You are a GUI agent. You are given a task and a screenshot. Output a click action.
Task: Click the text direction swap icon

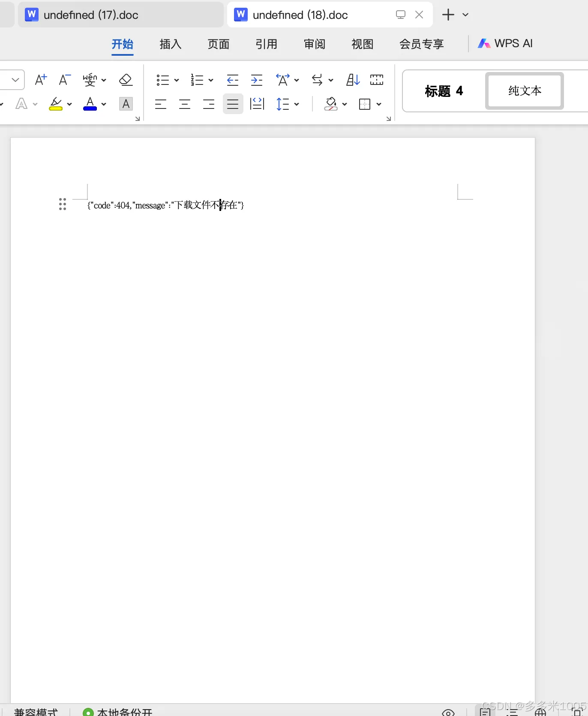(x=317, y=80)
